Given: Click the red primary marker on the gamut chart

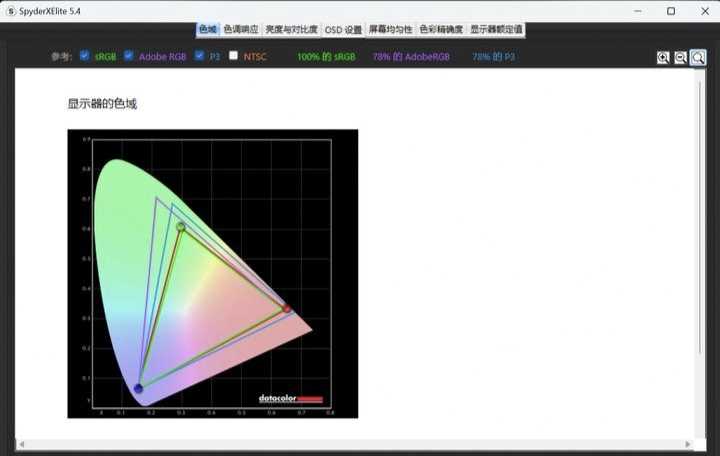Looking at the screenshot, I should (287, 309).
